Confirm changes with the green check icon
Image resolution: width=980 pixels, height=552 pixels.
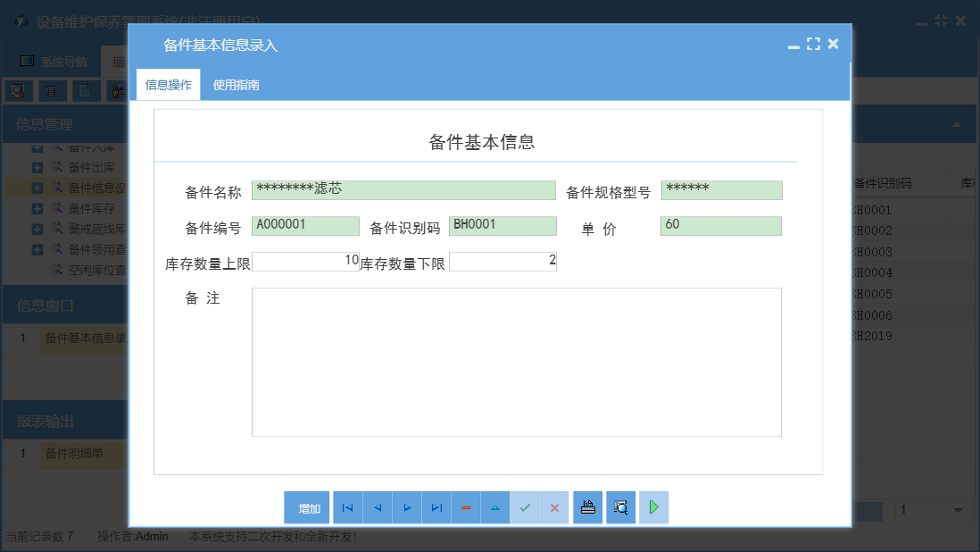tap(525, 507)
